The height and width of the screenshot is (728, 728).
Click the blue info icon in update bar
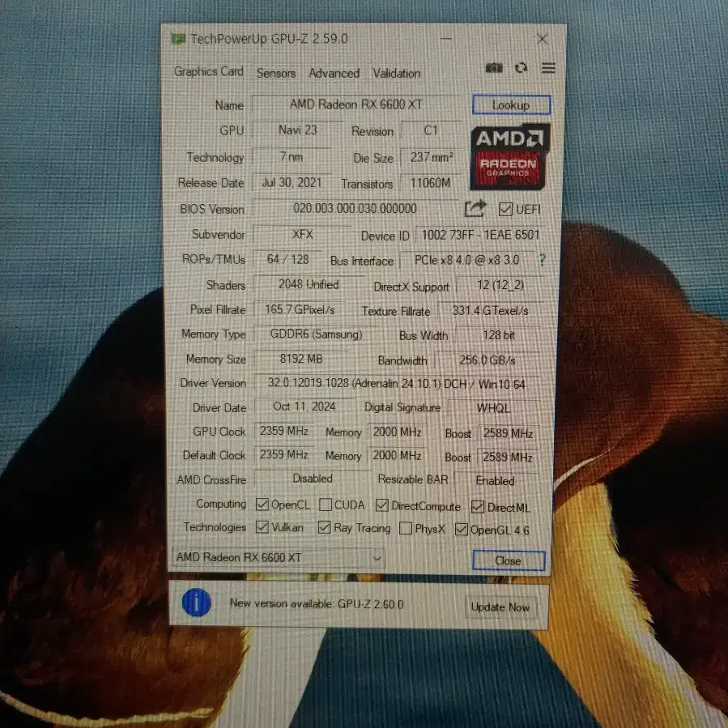tap(197, 602)
